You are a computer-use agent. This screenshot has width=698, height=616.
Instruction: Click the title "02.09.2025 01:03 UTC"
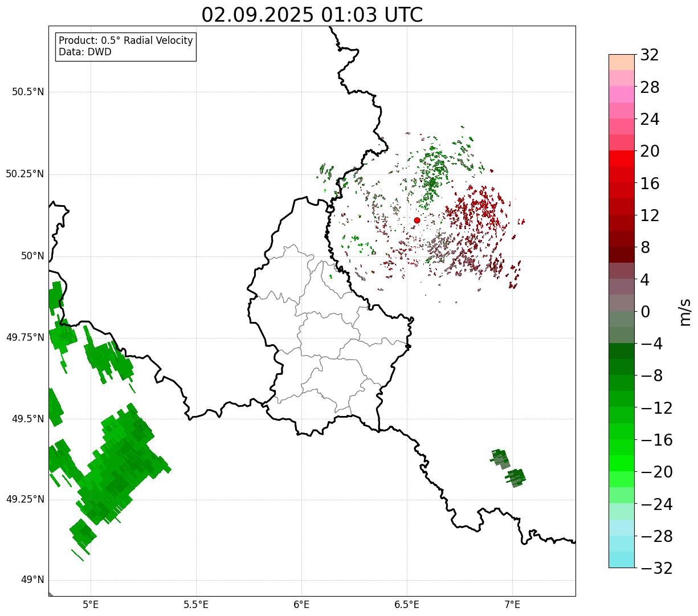(312, 15)
